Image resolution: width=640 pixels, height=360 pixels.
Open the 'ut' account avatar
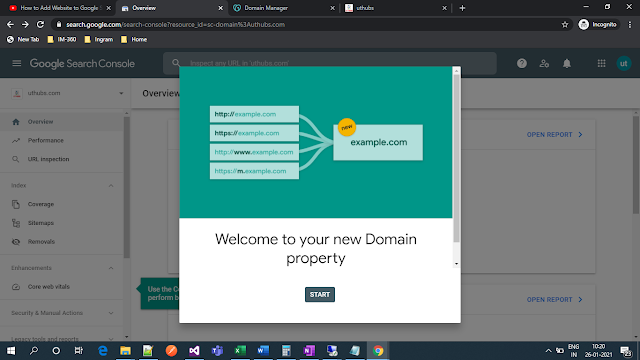[x=624, y=63]
